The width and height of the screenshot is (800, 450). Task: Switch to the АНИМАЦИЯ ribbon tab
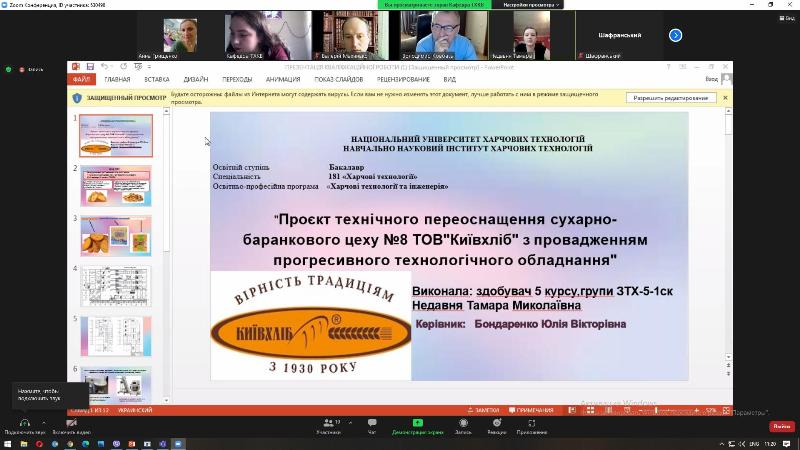(283, 80)
